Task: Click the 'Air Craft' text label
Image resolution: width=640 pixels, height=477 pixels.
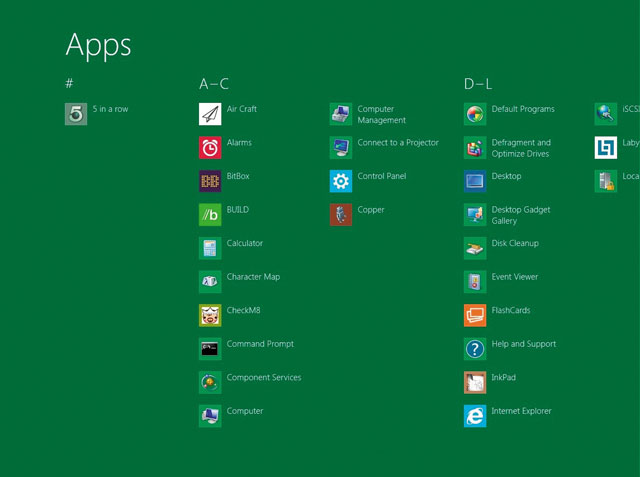Action: (242, 109)
